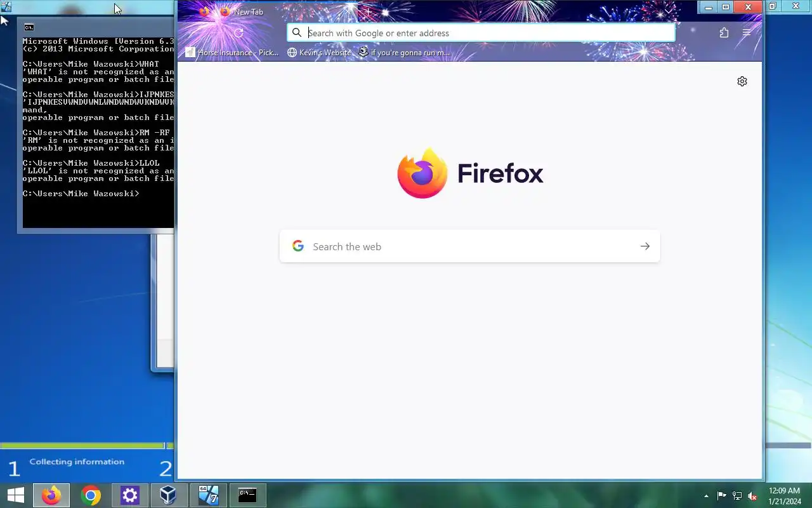Click the reload button in Firefox toolbar

click(x=239, y=33)
